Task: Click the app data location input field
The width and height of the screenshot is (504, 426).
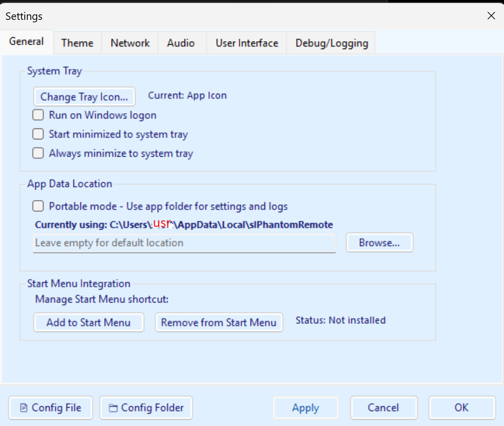Action: (184, 243)
